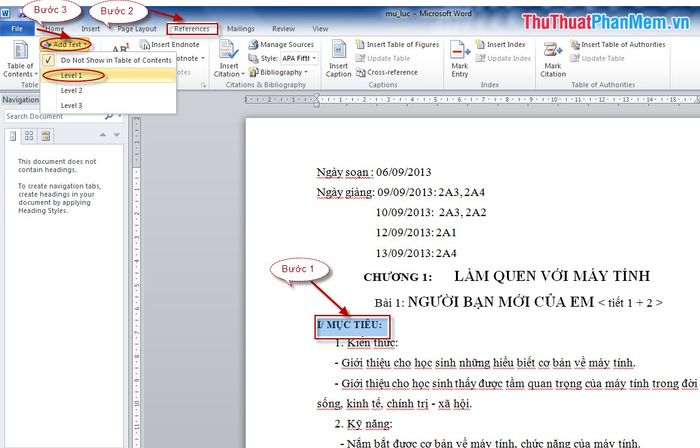Image resolution: width=700 pixels, height=448 pixels.
Task: Browse pages tab in Navigation pane
Action: tap(29, 136)
